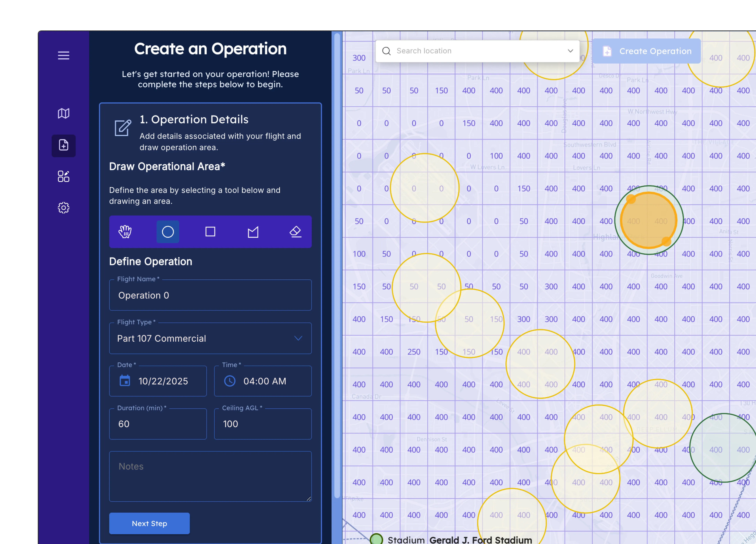Open the date picker calendar icon
Screen dimensions: 756x544
125,381
